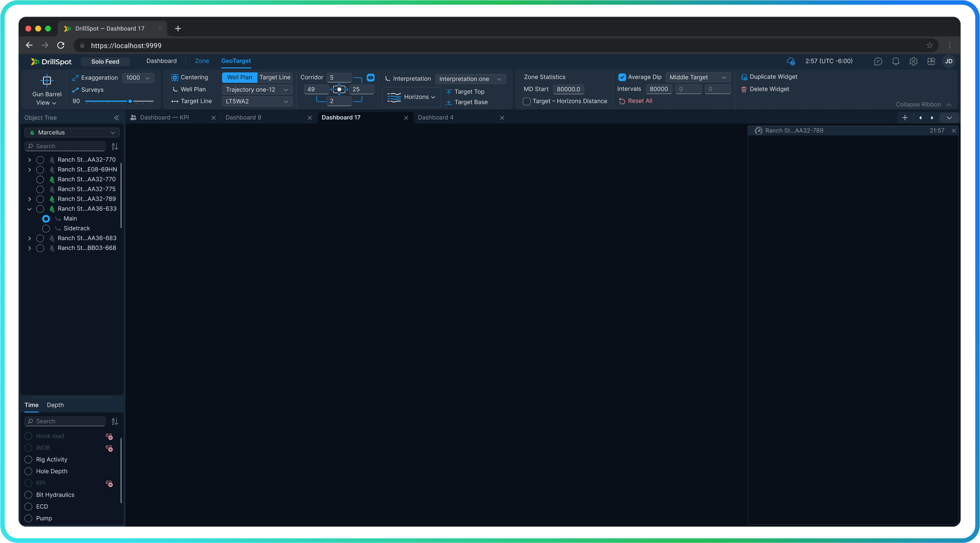Enable Target – Horizons Distance checkbox
The image size is (980, 543).
click(x=527, y=101)
